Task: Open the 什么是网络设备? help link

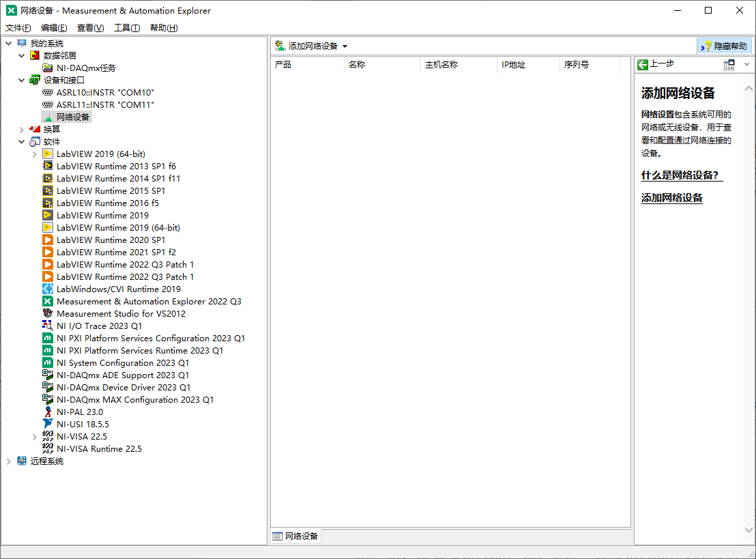Action: 682,175
